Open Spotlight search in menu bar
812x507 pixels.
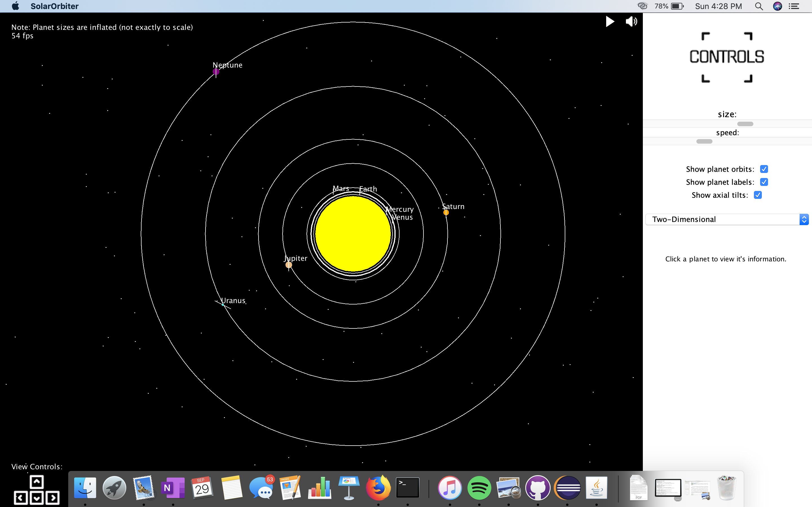[759, 6]
